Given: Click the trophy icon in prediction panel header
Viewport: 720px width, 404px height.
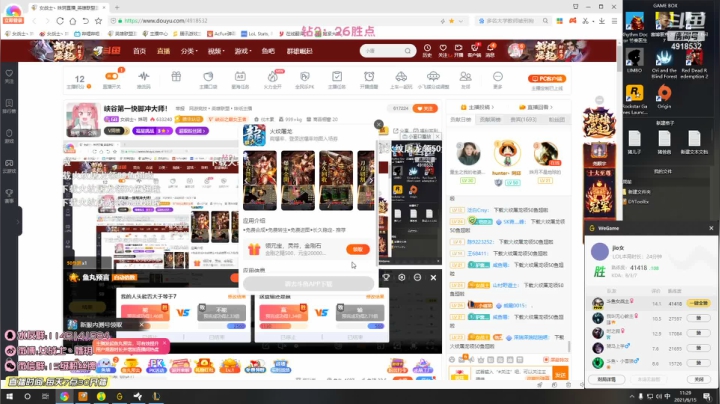Looking at the screenshot, I should click(x=386, y=277).
